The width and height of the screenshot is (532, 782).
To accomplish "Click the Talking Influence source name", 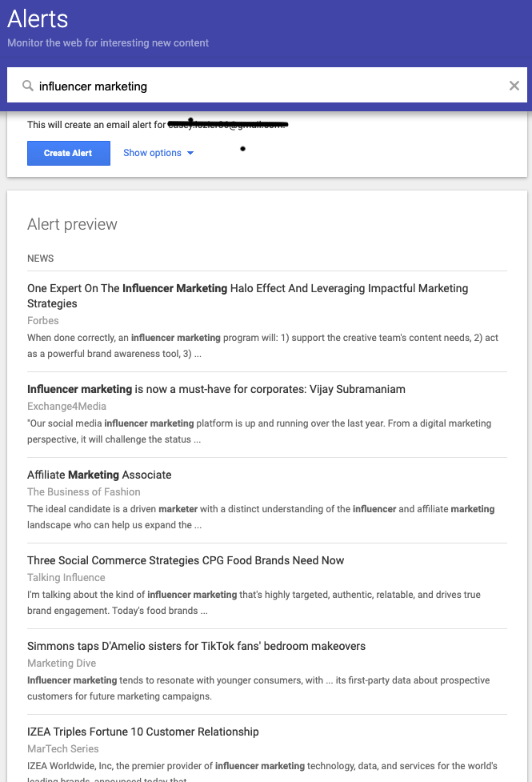I will (66, 578).
